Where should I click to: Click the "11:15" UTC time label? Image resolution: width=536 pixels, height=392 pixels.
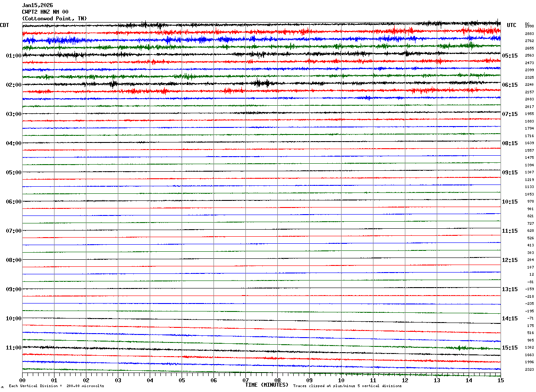click(510, 231)
